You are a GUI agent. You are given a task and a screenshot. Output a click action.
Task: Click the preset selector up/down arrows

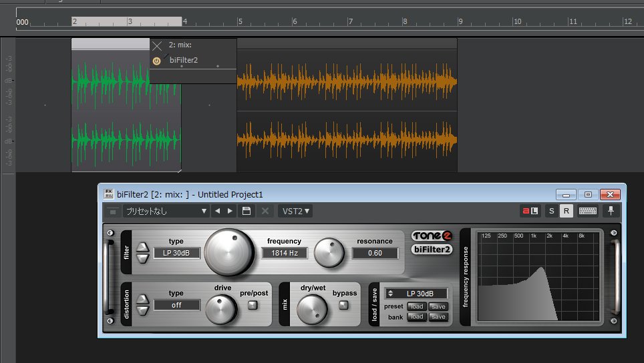pyautogui.click(x=390, y=294)
